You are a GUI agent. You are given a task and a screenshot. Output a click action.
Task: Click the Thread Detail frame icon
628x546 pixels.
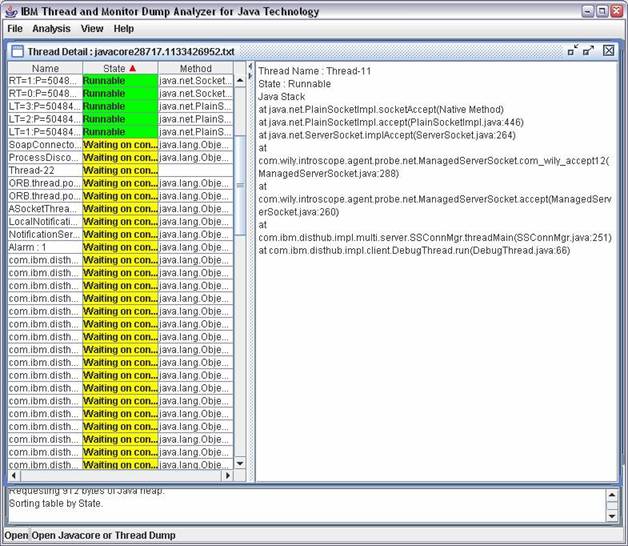click(x=17, y=51)
